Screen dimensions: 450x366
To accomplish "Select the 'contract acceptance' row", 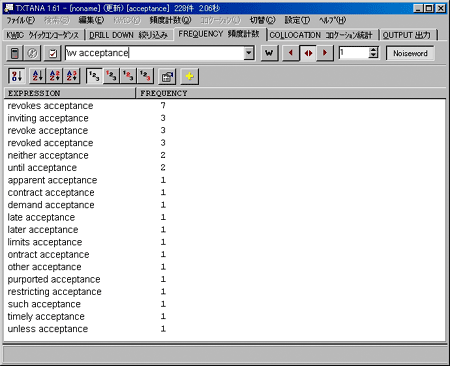I will pos(224,192).
